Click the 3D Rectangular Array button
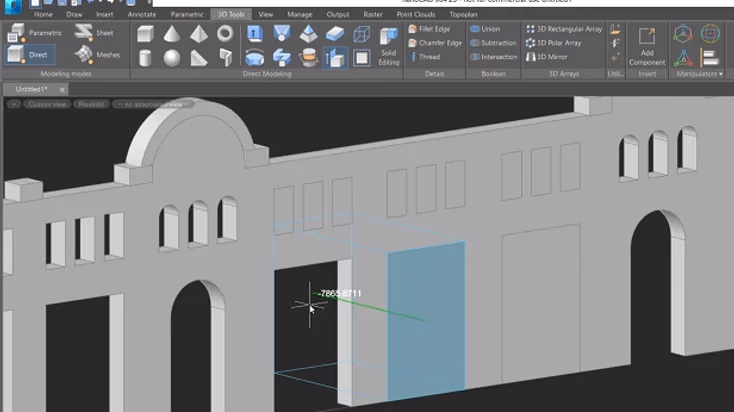The image size is (734, 412). click(x=564, y=29)
